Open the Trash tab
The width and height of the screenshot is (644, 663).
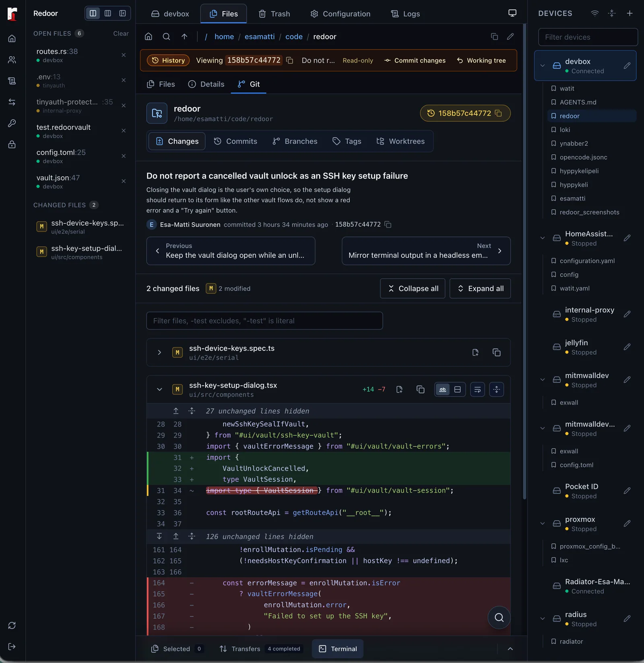click(274, 14)
